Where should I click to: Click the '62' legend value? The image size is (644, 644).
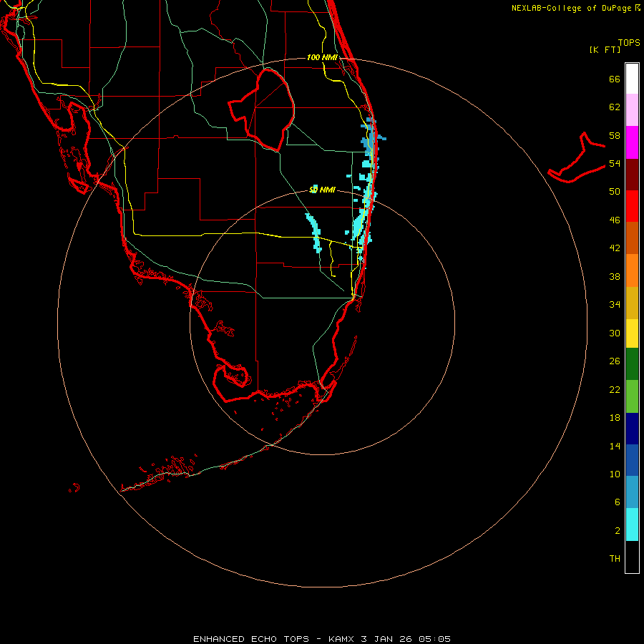615,107
